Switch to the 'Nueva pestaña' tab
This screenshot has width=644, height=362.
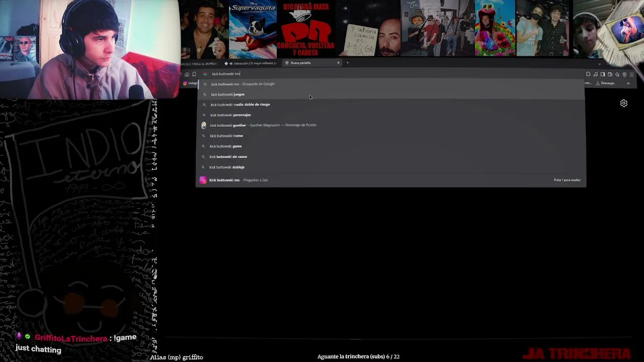312,63
